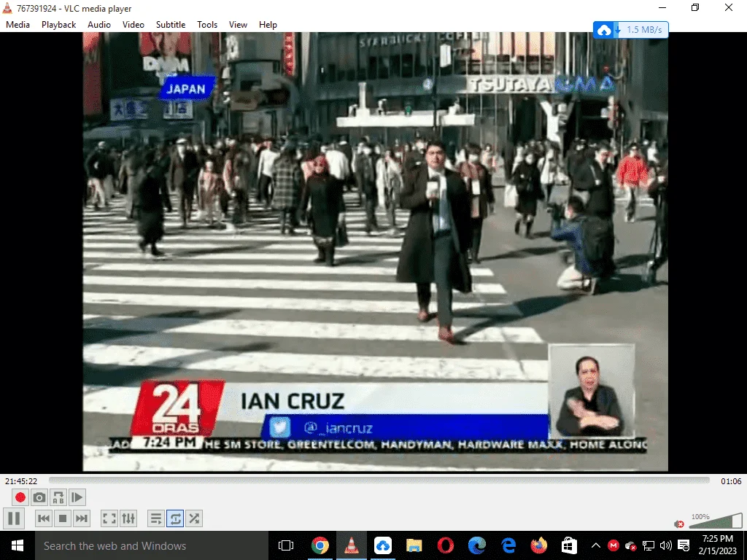Open the taskbar clock and date
Viewport: 747px width, 560px height.
pos(718,545)
